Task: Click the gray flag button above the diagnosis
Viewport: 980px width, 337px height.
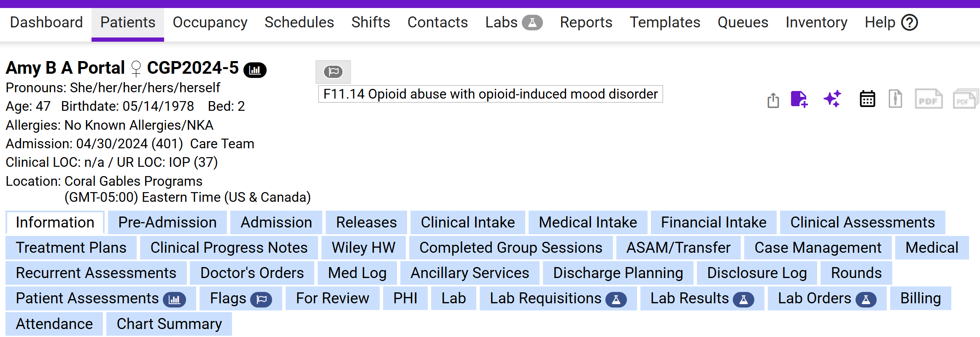Action: pyautogui.click(x=333, y=72)
